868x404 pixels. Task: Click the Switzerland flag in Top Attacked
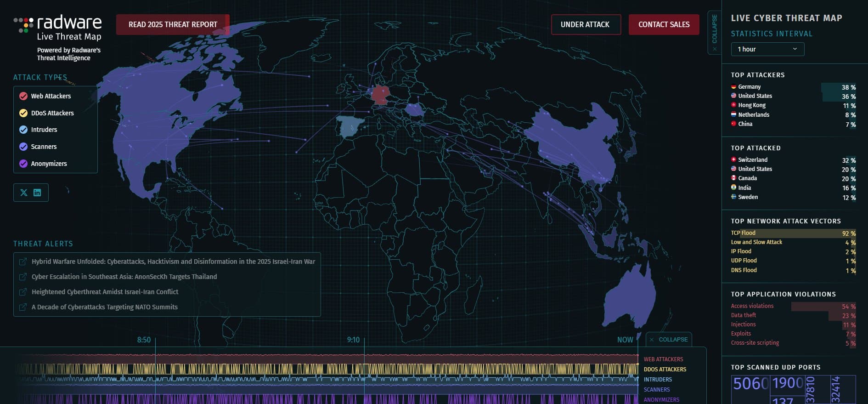click(x=734, y=159)
